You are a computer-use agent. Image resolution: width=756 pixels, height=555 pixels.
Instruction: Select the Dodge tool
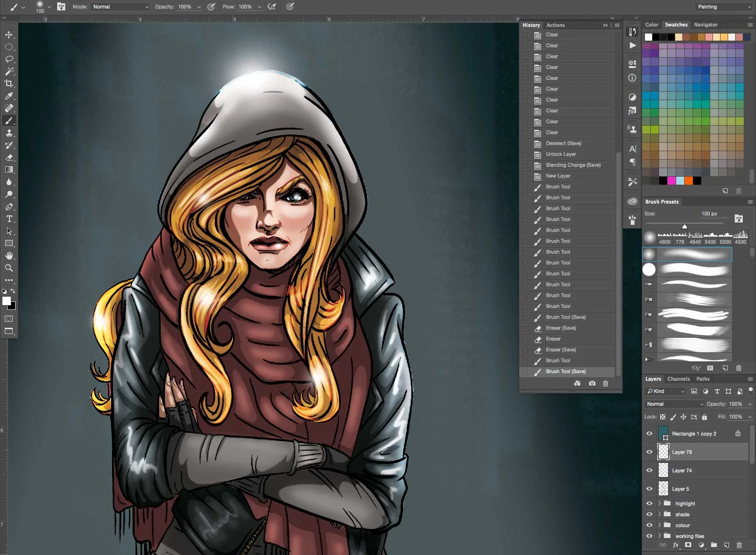pyautogui.click(x=9, y=194)
